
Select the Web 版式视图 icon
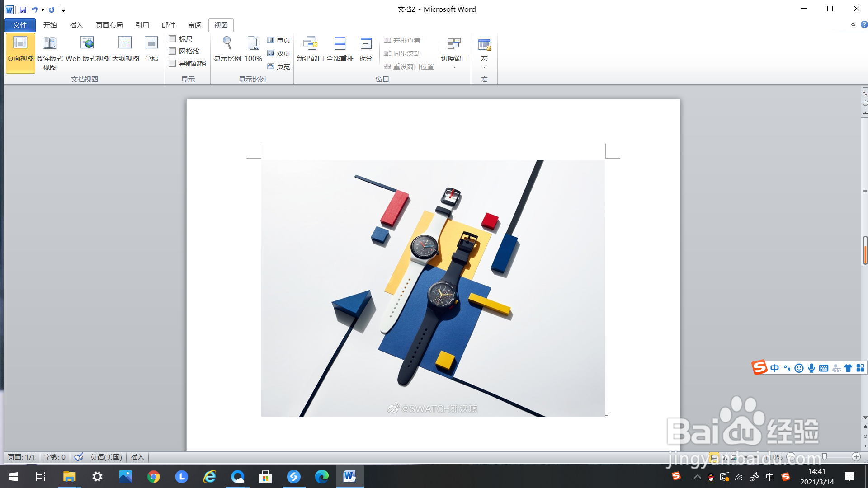click(87, 43)
